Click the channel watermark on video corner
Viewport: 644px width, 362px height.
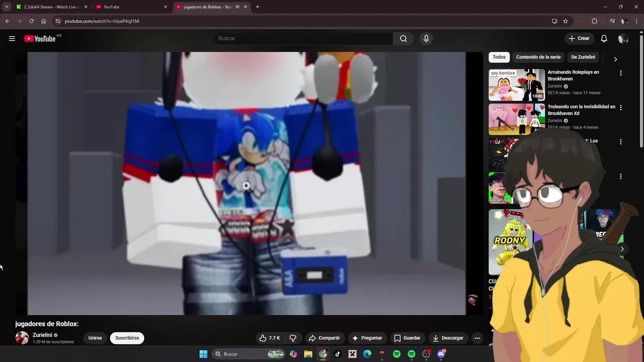point(472,300)
